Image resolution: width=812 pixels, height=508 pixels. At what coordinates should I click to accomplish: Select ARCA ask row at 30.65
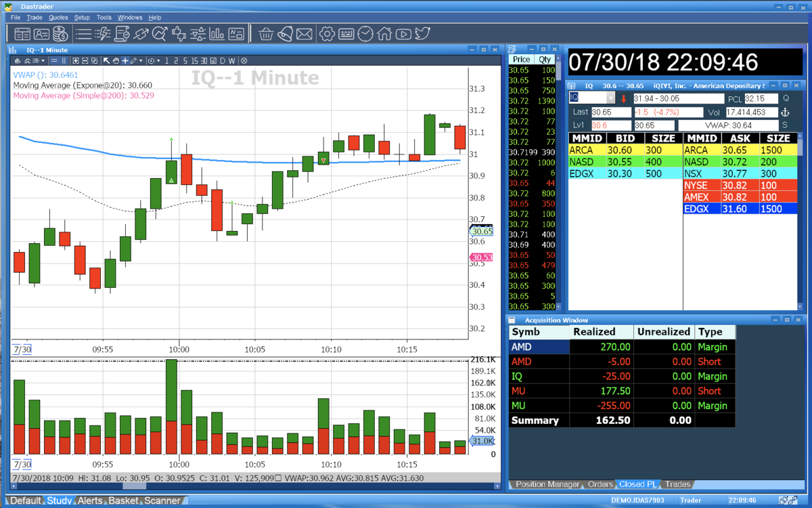click(x=740, y=150)
